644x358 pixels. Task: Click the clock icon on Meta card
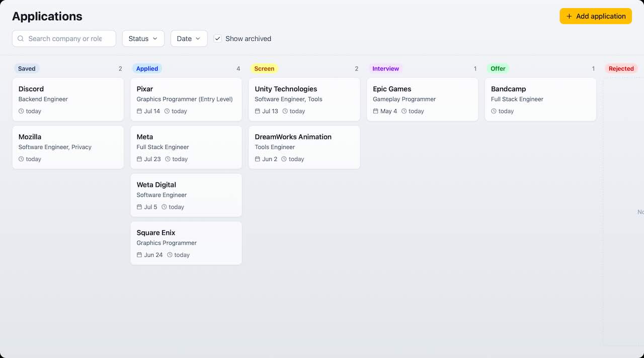pos(168,159)
